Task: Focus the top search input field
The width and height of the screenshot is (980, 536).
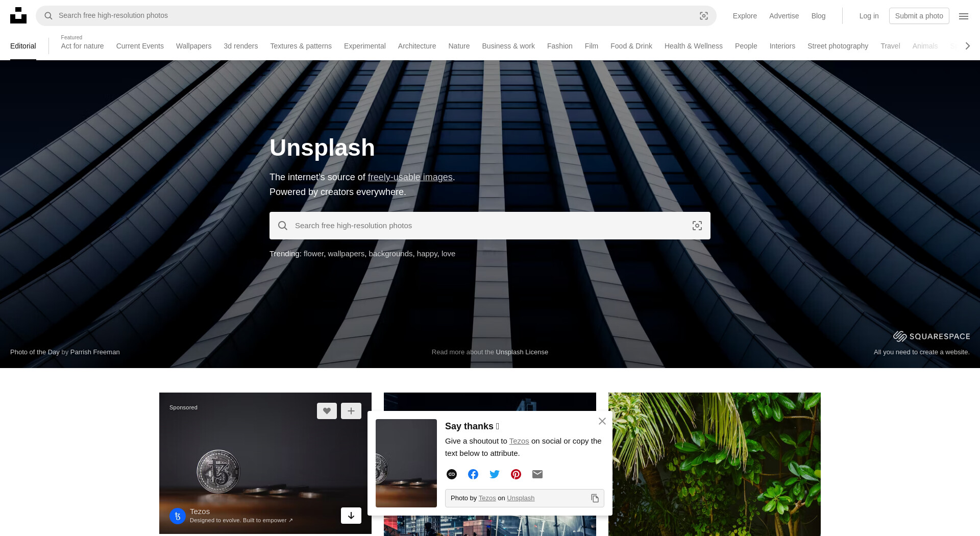Action: coord(375,16)
